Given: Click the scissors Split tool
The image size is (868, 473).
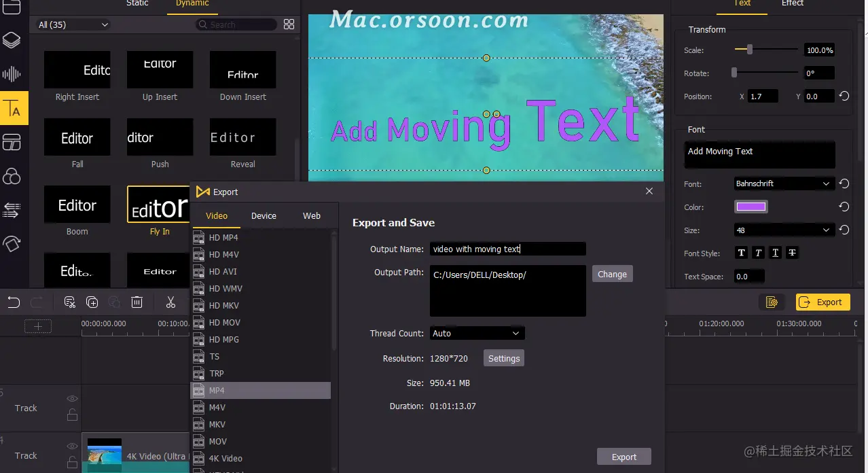Looking at the screenshot, I should coord(170,302).
